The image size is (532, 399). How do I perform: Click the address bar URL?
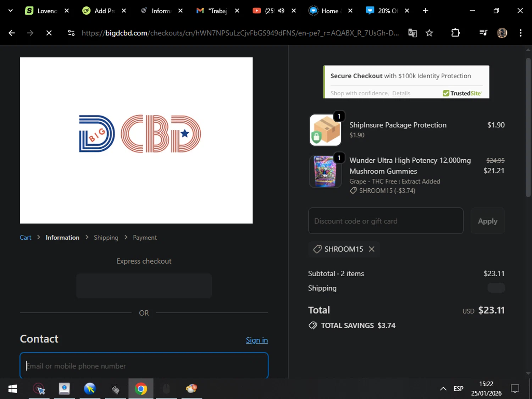click(240, 33)
